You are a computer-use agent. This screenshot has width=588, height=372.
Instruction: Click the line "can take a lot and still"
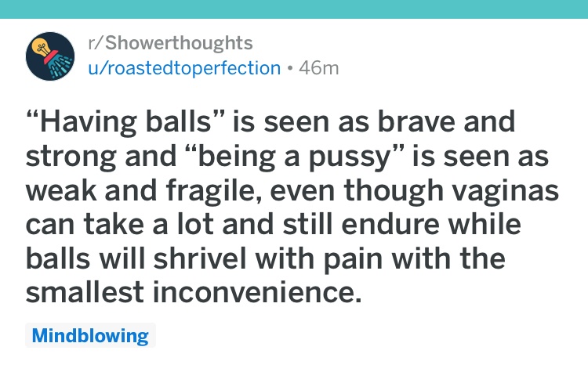273,224
